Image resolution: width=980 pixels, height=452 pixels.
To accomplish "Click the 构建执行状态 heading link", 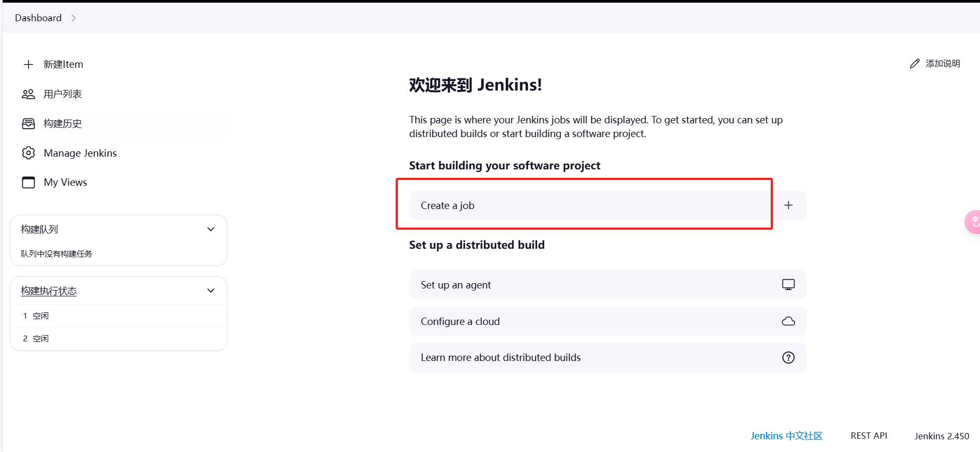I will [49, 291].
